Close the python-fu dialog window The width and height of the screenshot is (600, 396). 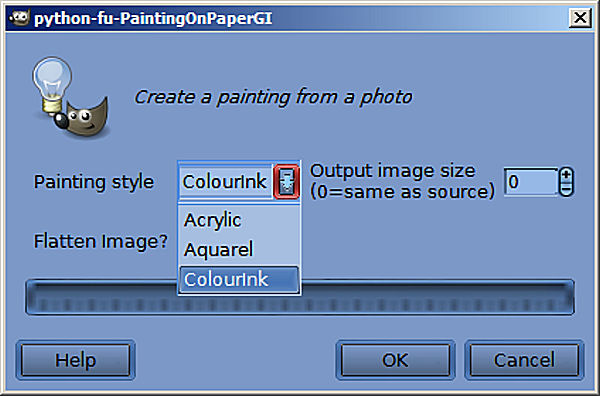point(580,18)
